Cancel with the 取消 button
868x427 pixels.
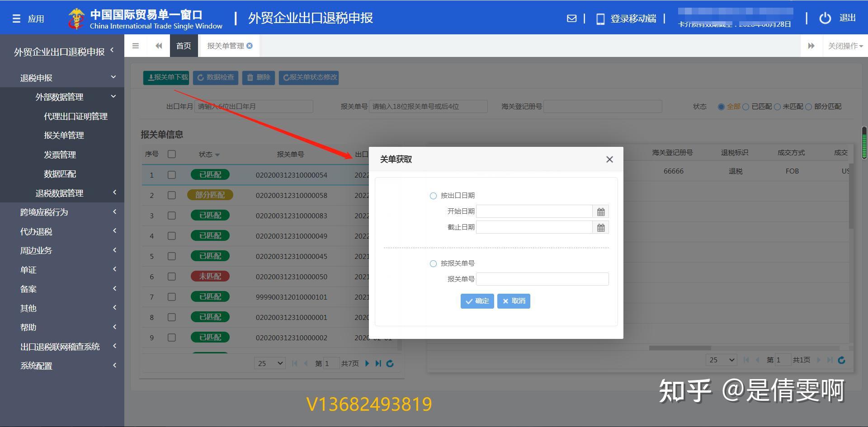[514, 301]
